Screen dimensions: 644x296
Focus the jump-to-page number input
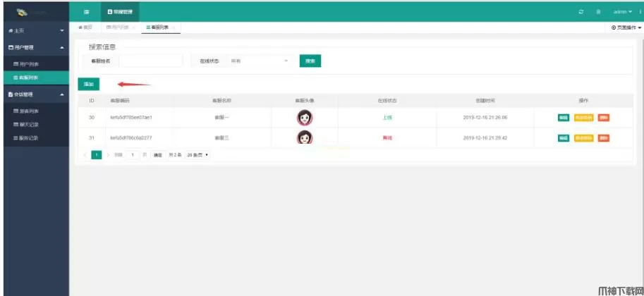[x=133, y=155]
